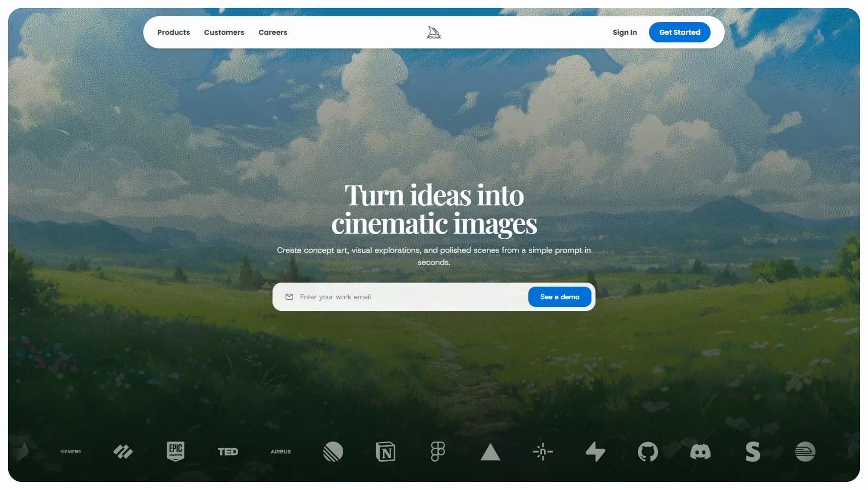Open the Customers page
The image size is (868, 490).
pyautogui.click(x=224, y=32)
